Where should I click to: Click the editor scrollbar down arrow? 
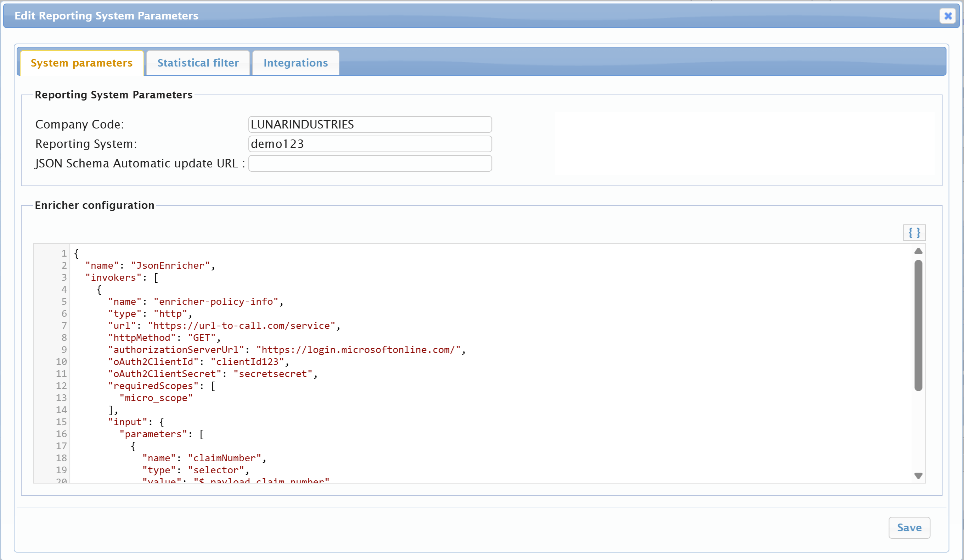tap(918, 475)
